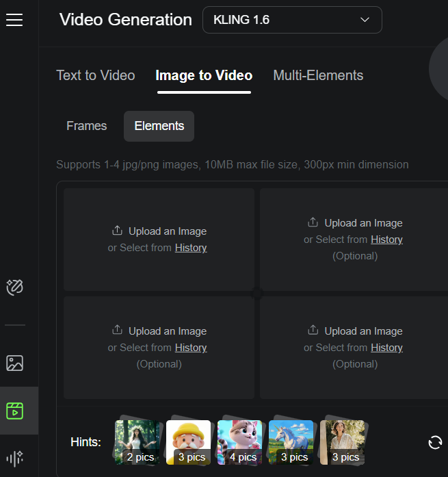Image resolution: width=448 pixels, height=477 pixels.
Task: Open the audio generation sidebar icon
Action: click(14, 459)
